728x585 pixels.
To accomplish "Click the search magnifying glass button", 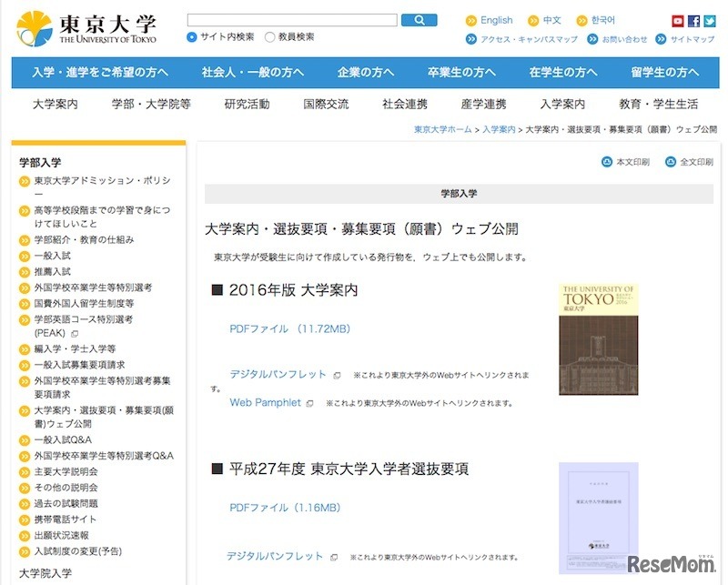I will [419, 18].
